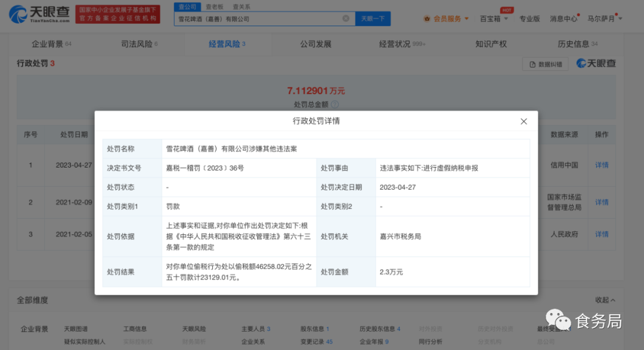Open 变更记录 45 link
Screen dimensions: 644x350
(316, 342)
